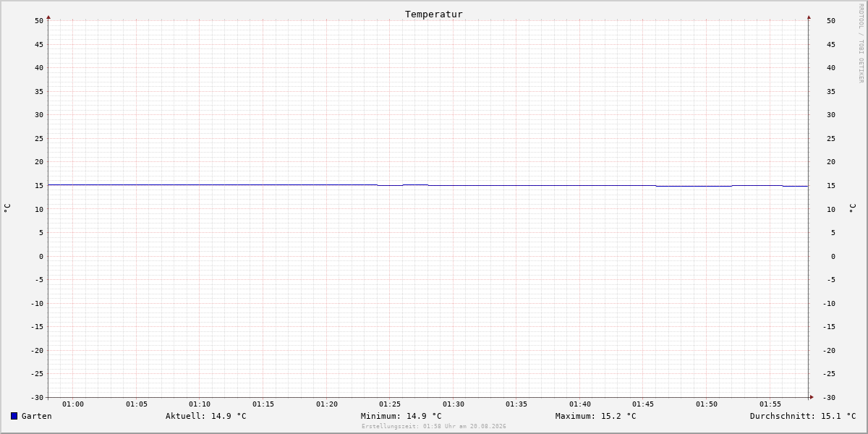Image resolution: width=868 pixels, height=434 pixels.
Task: Click the 01:30 time axis label
Action: (454, 404)
